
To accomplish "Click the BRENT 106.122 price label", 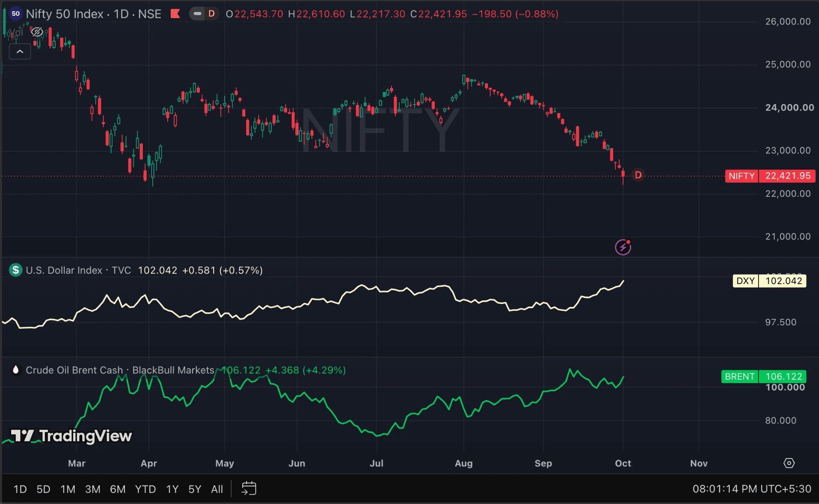I will (764, 376).
